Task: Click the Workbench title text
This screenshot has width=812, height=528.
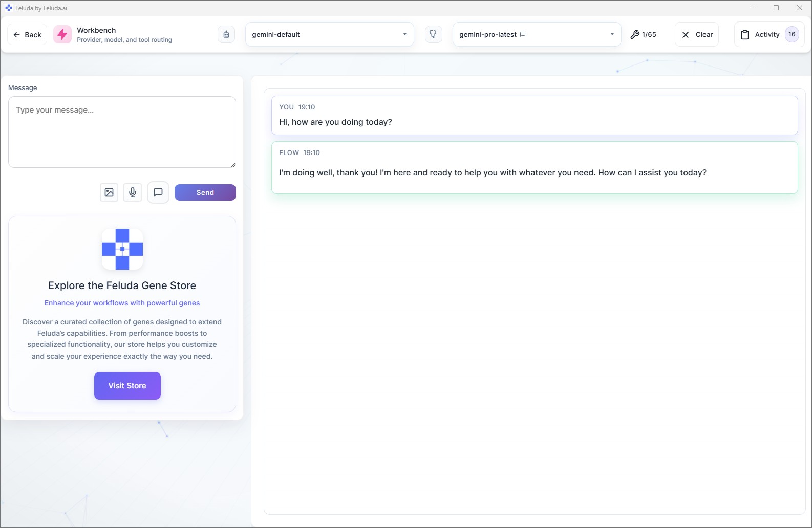Action: pos(96,30)
